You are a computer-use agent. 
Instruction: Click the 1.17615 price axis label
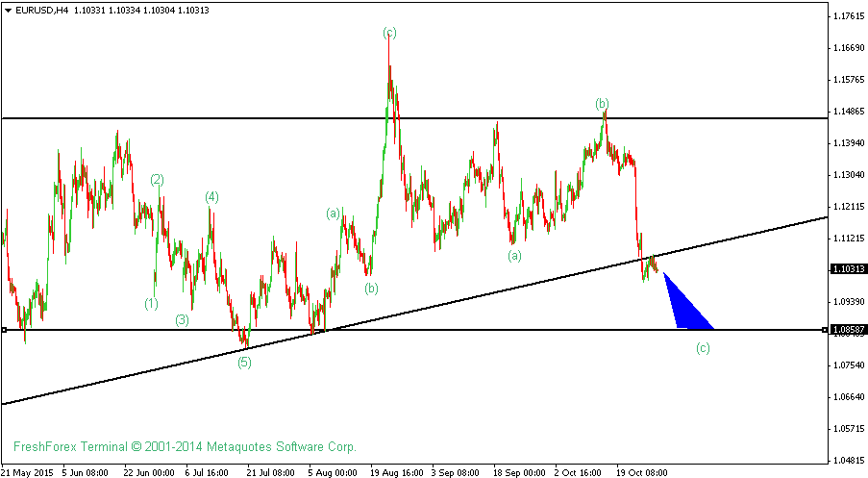(x=849, y=16)
